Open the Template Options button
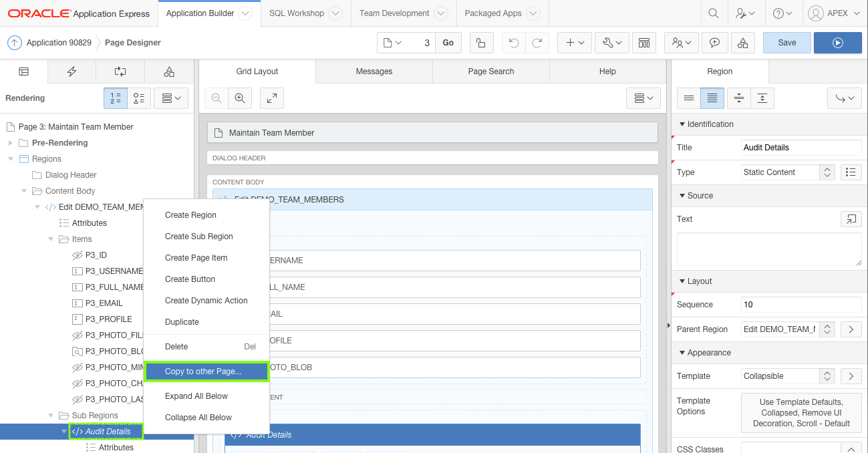 click(801, 412)
